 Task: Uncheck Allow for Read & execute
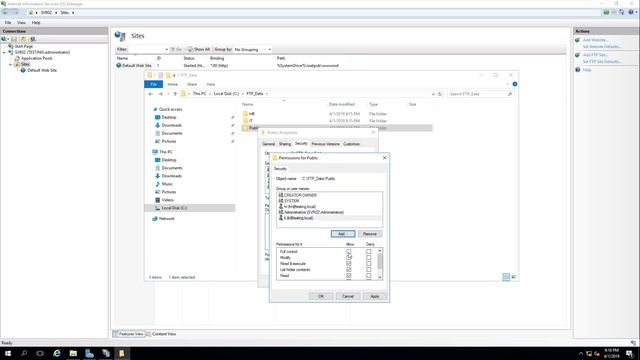(349, 264)
